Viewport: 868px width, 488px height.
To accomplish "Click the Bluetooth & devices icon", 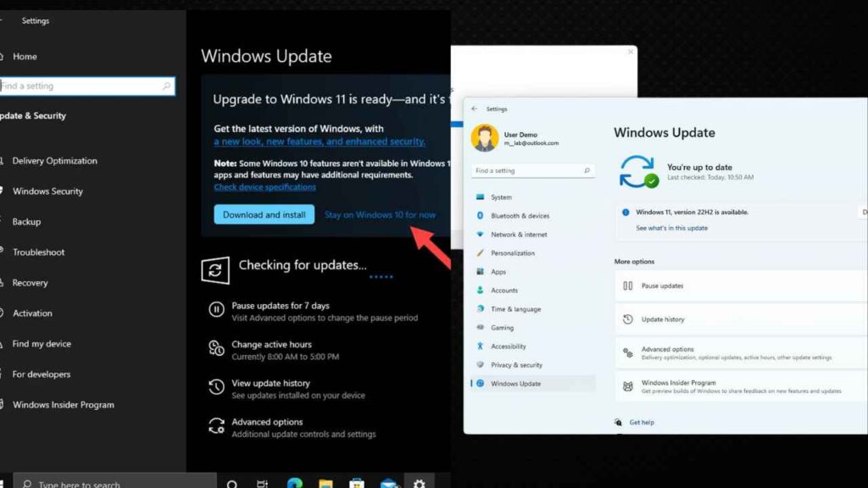I will click(x=480, y=215).
